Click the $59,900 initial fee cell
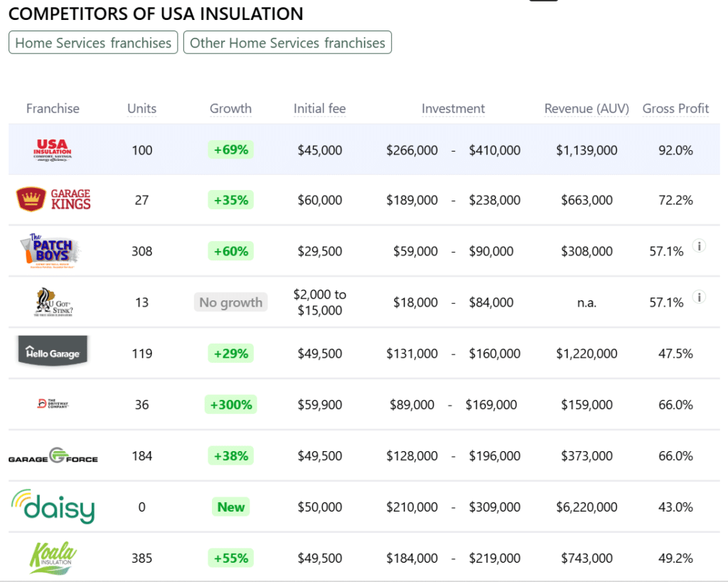 click(x=319, y=405)
